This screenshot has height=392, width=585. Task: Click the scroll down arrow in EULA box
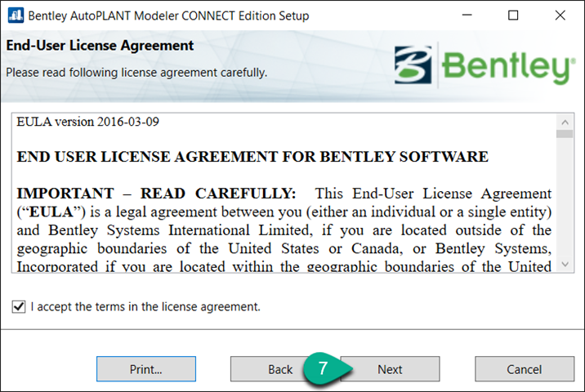[x=565, y=265]
